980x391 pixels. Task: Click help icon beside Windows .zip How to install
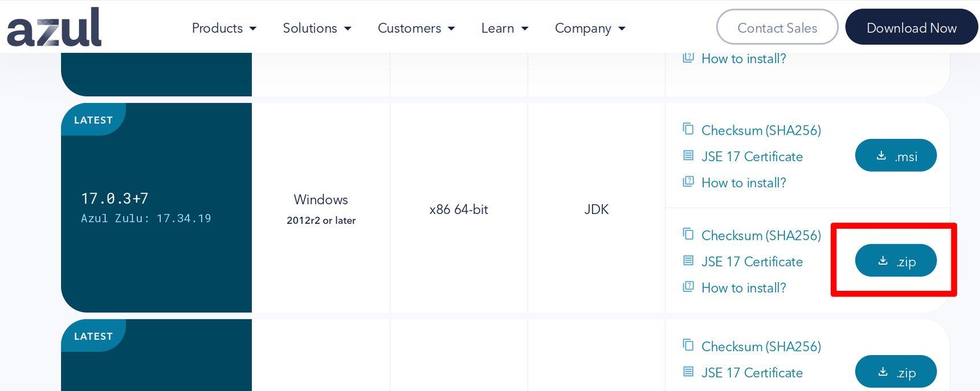click(688, 286)
